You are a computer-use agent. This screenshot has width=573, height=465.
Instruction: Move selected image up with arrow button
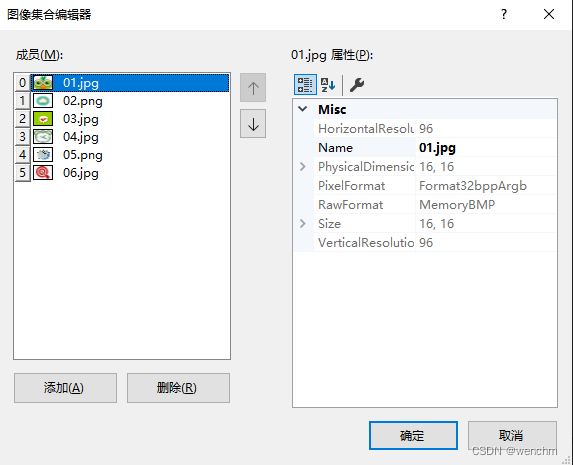pyautogui.click(x=253, y=88)
